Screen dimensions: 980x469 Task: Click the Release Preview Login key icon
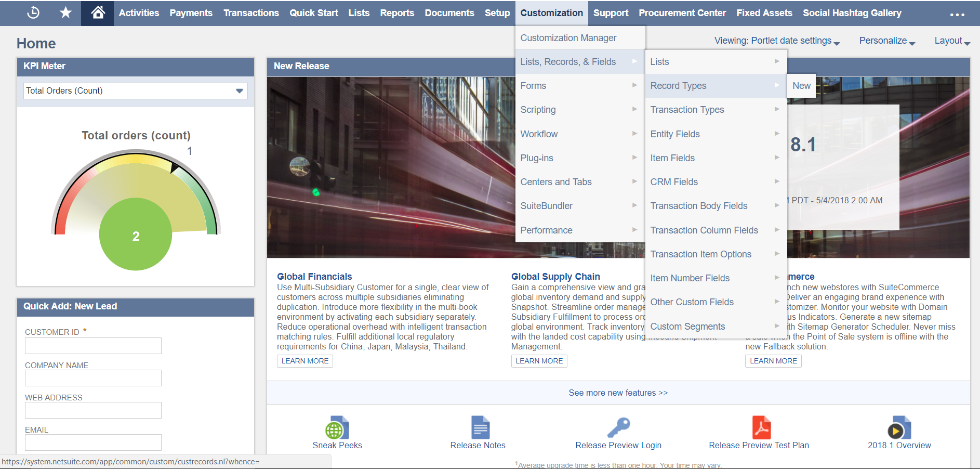[618, 428]
